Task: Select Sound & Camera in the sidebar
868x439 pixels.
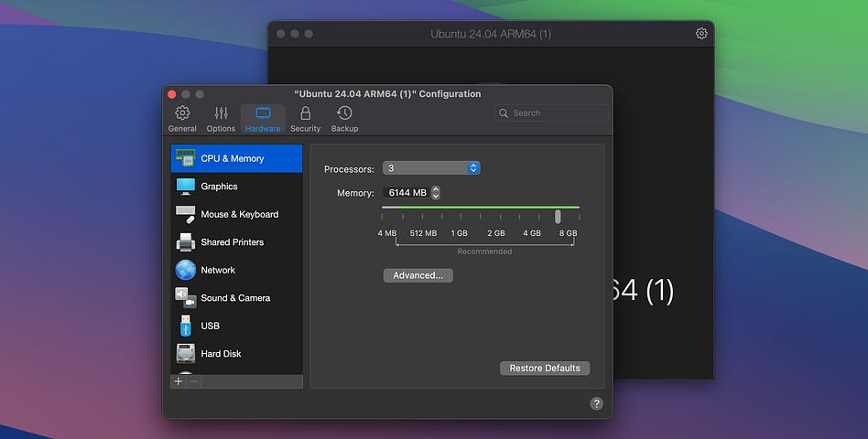Action: [x=236, y=298]
